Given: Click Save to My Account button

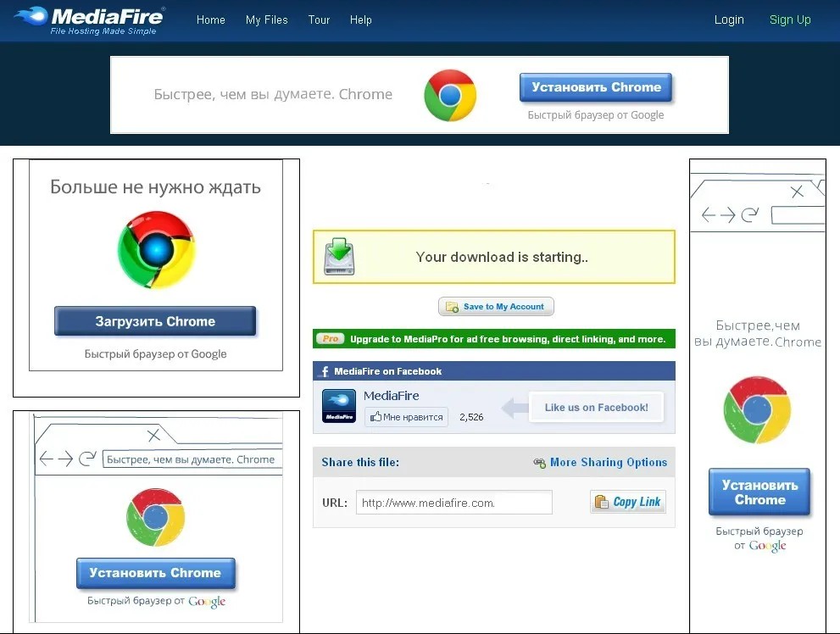Looking at the screenshot, I should pos(496,307).
